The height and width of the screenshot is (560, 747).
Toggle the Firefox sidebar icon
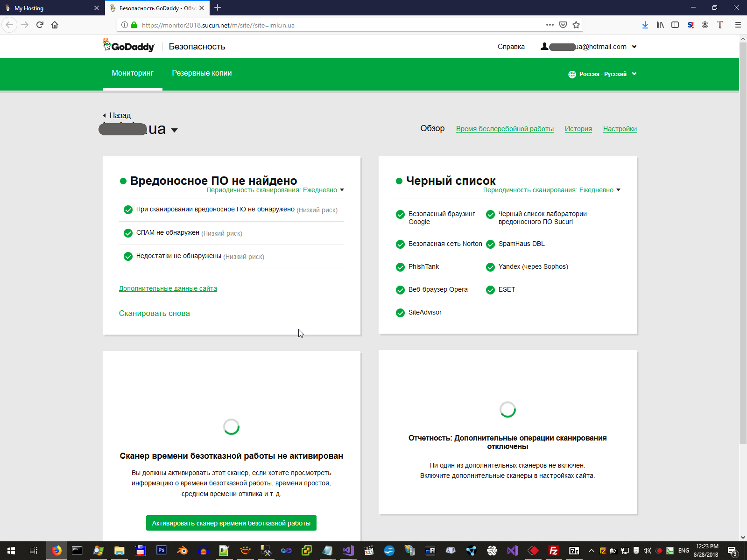pos(675,25)
